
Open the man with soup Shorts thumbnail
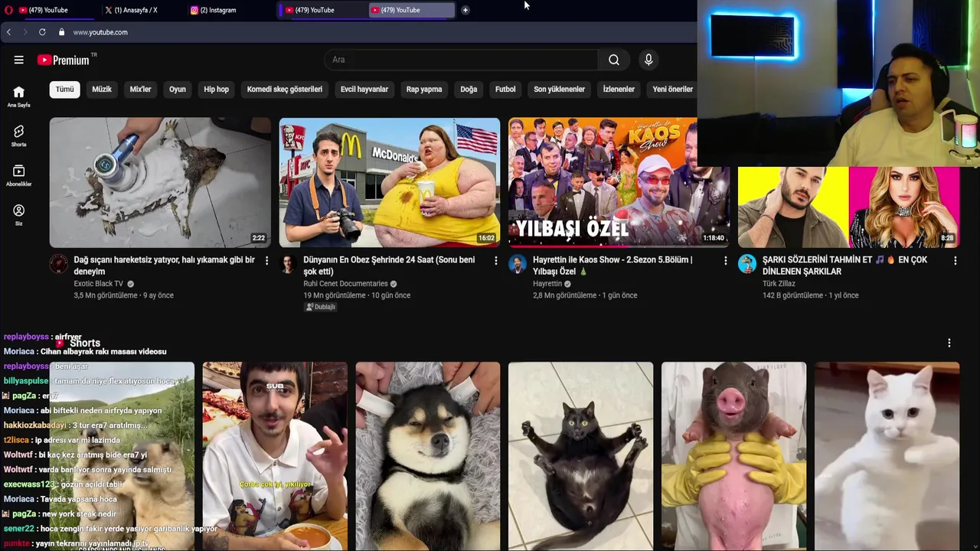click(x=275, y=456)
